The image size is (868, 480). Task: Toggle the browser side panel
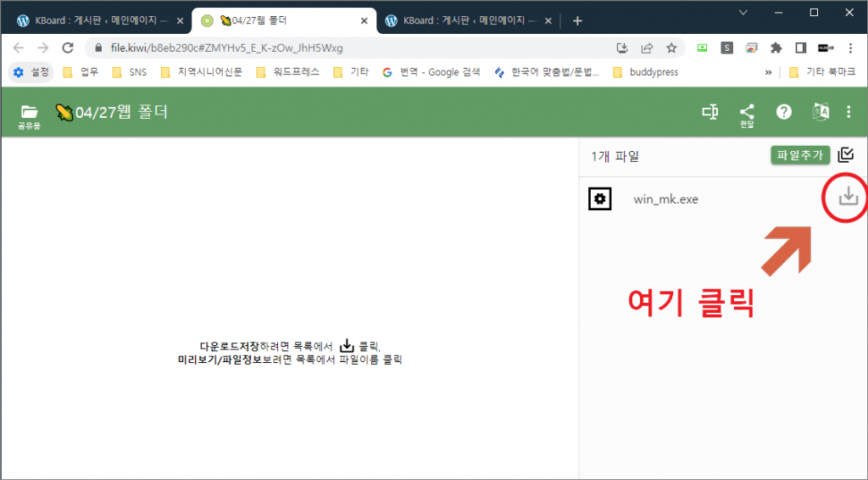pyautogui.click(x=800, y=48)
